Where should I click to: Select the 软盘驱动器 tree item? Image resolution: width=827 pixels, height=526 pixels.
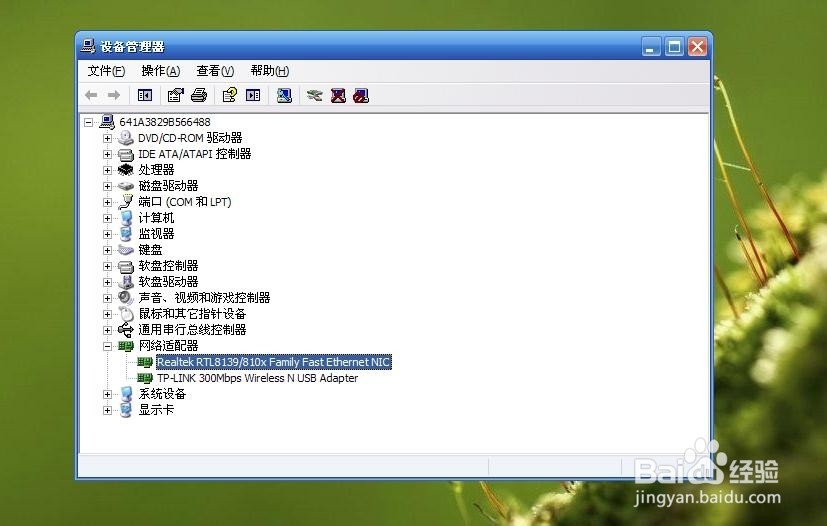pyautogui.click(x=168, y=282)
